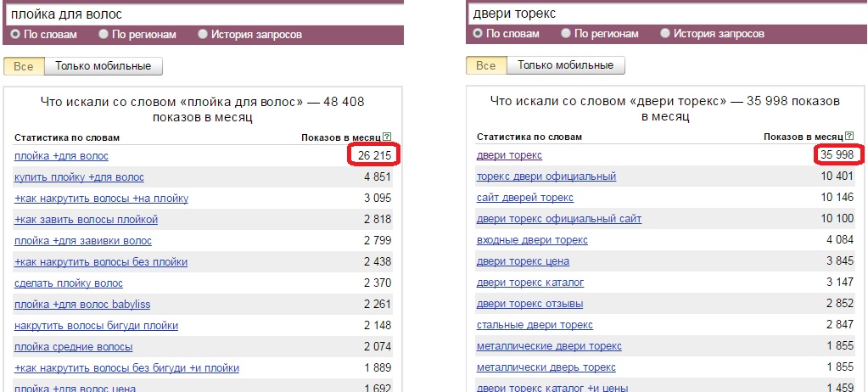This screenshot has height=392, width=868.
Task: Open link '+как накрутить волосы без плойки'
Action: point(101,262)
